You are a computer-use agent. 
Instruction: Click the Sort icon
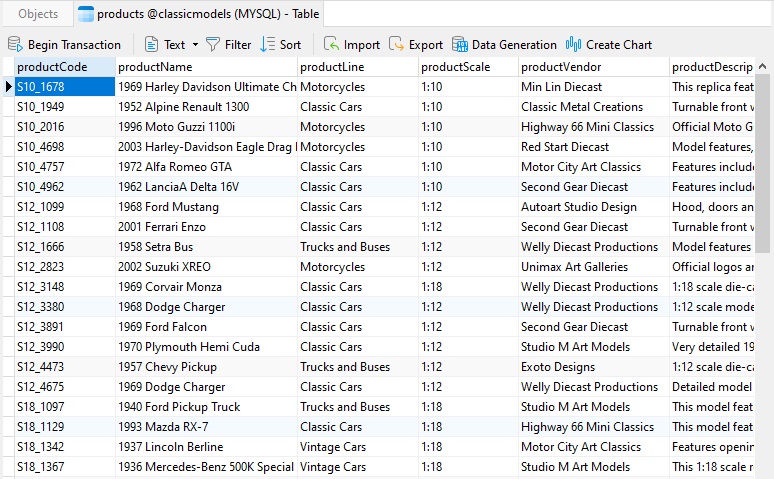pyautogui.click(x=268, y=44)
